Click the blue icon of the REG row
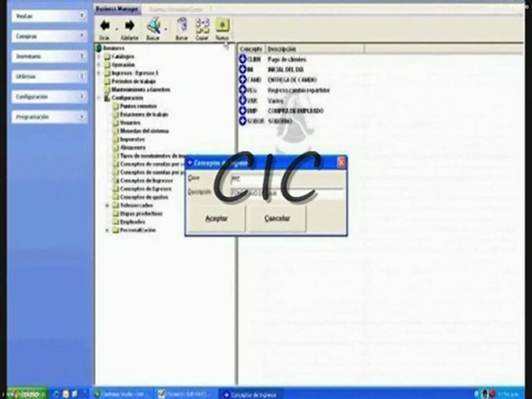This screenshot has height=399, width=532. tap(243, 90)
